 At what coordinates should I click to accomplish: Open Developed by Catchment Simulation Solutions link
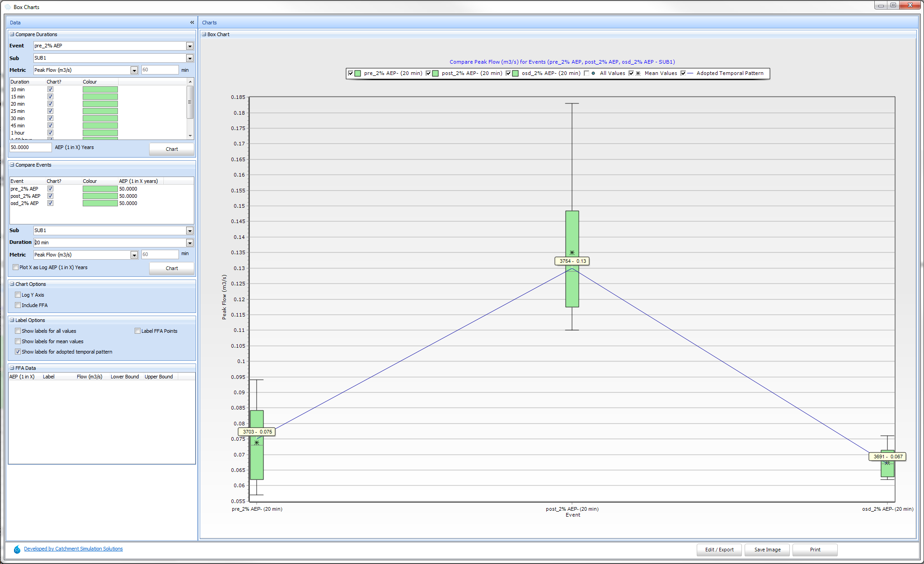click(73, 549)
